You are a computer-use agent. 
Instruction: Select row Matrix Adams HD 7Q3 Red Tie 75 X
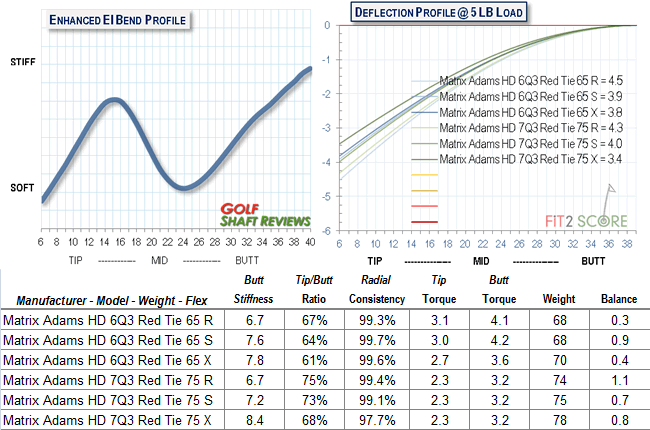[x=325, y=420]
